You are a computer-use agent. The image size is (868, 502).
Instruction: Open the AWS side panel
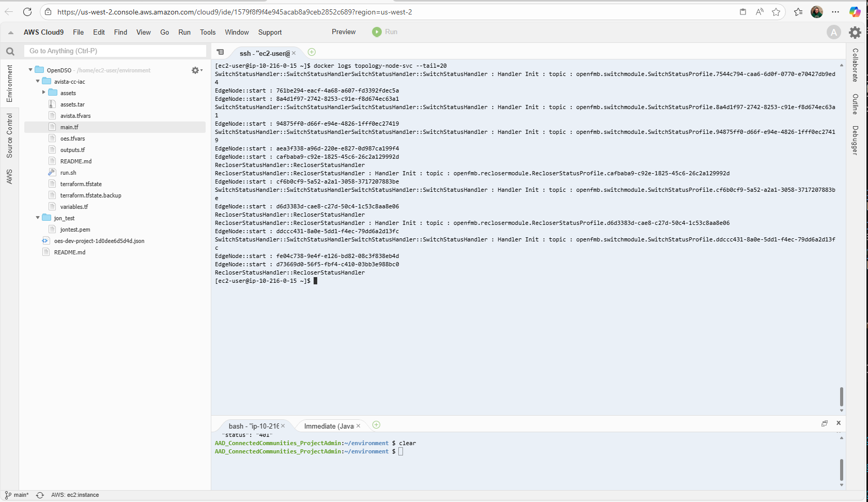[9, 176]
